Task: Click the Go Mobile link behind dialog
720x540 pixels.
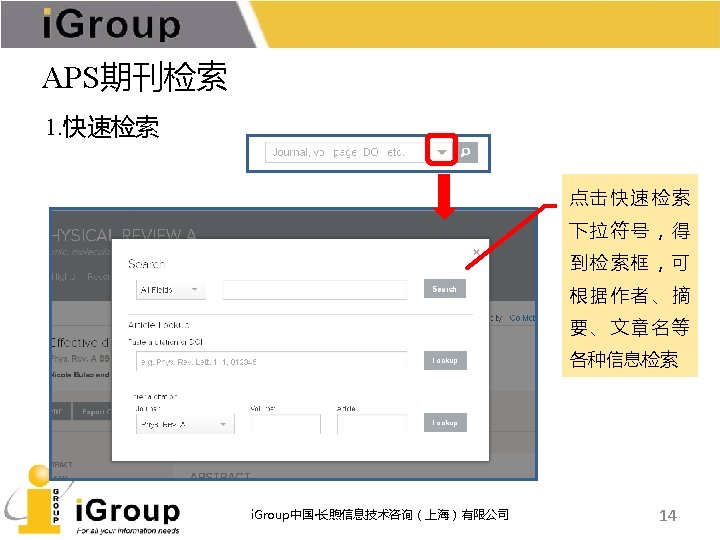Action: [522, 318]
